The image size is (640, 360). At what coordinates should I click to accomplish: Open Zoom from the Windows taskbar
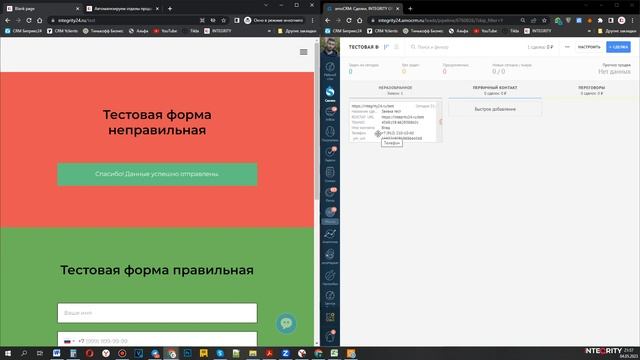point(285,353)
